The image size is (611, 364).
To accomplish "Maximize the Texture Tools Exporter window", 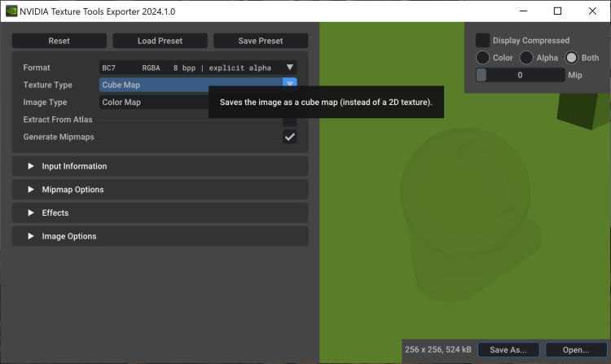I will tap(557, 11).
